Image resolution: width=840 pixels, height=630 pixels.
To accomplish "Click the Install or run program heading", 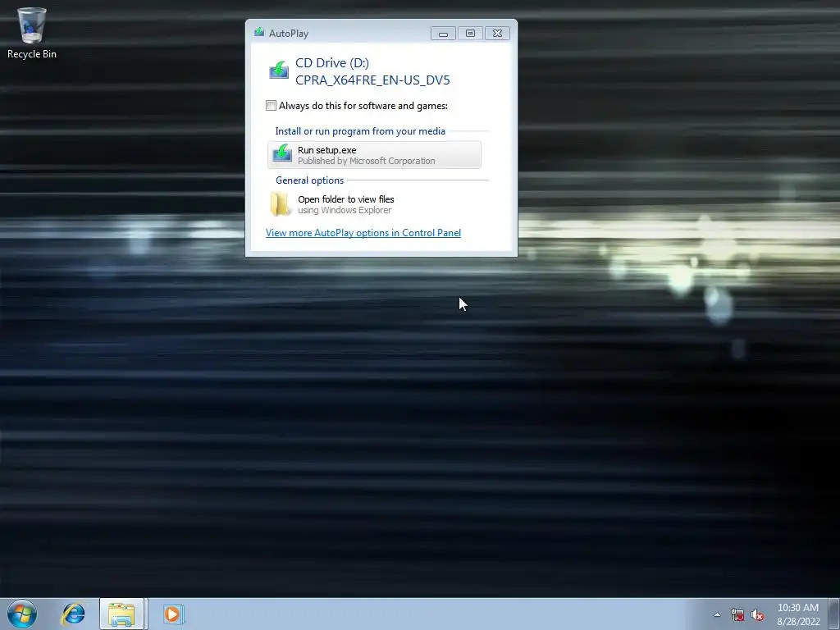I will (x=360, y=131).
